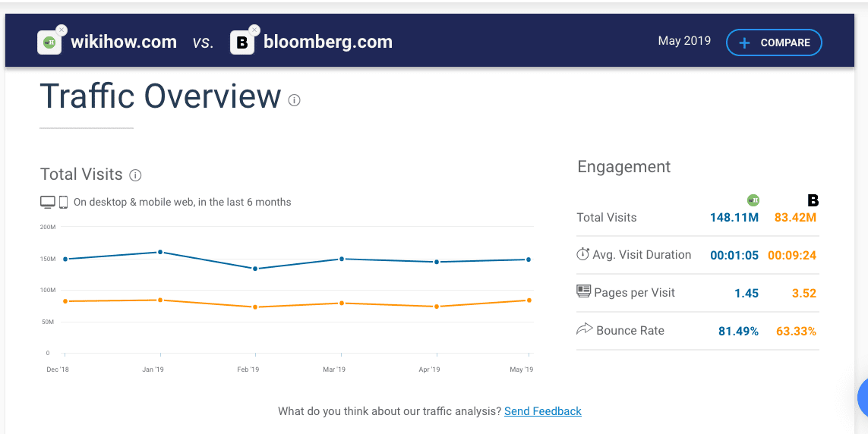This screenshot has width=868, height=434.
Task: Open the Traffic Overview info icon
Action: pyautogui.click(x=294, y=100)
